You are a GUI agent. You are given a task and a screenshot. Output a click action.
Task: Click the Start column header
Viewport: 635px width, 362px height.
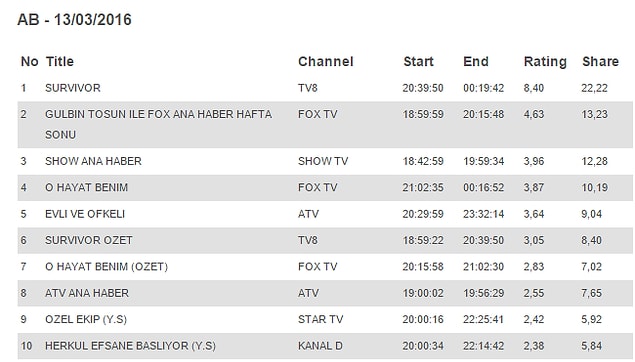tap(418, 62)
